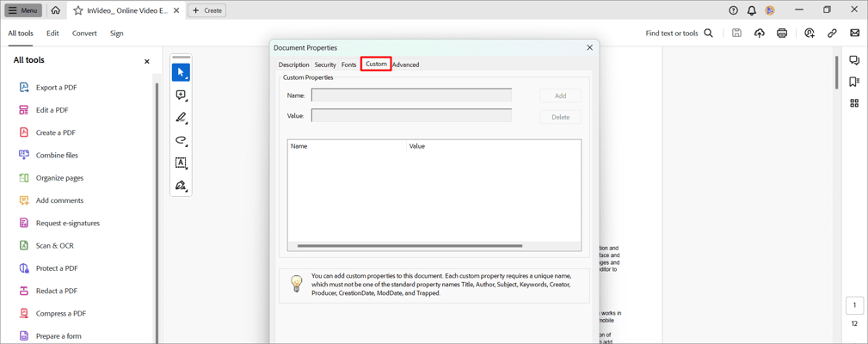Open the Security tab
The width and height of the screenshot is (868, 344).
[x=325, y=64]
